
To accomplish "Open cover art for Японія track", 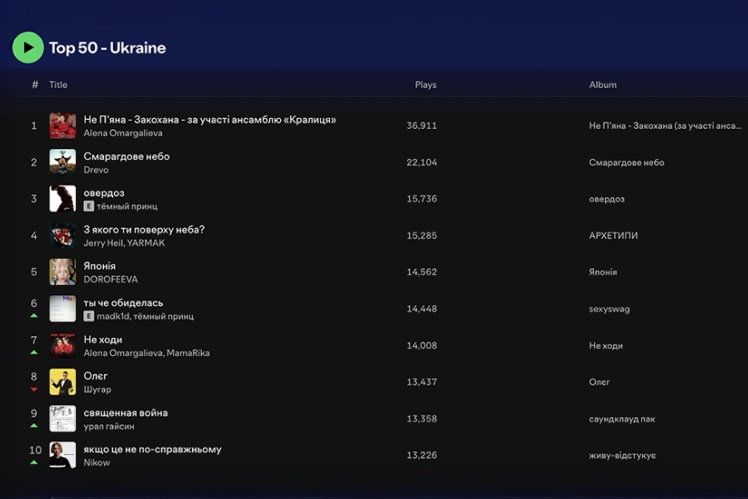I will click(x=62, y=272).
